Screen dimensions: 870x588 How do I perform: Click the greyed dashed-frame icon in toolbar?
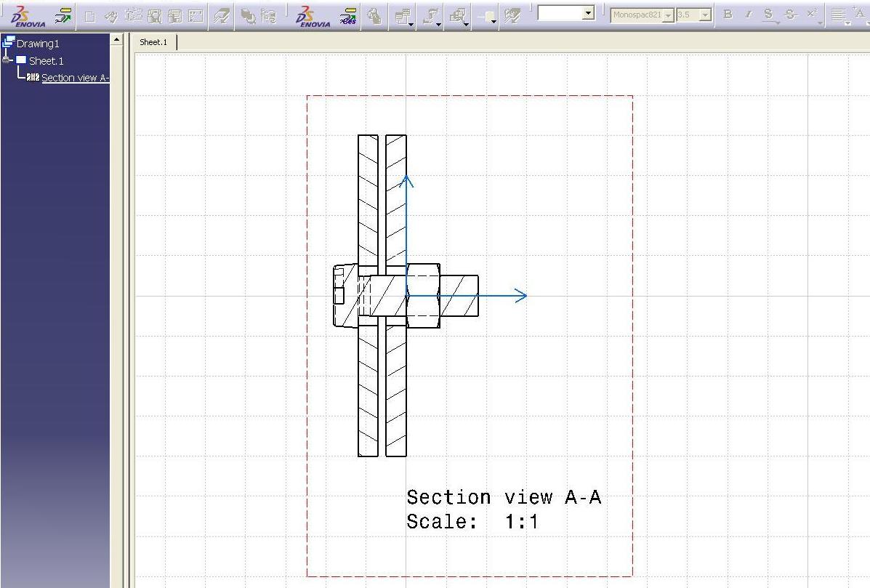(x=133, y=16)
